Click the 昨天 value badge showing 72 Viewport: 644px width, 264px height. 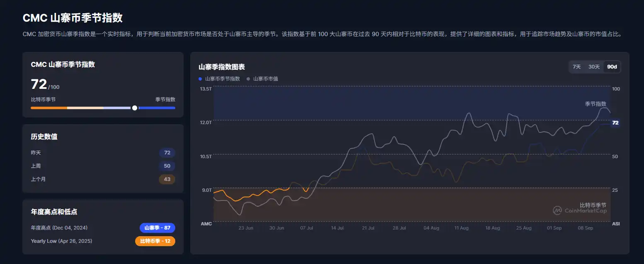[167, 153]
